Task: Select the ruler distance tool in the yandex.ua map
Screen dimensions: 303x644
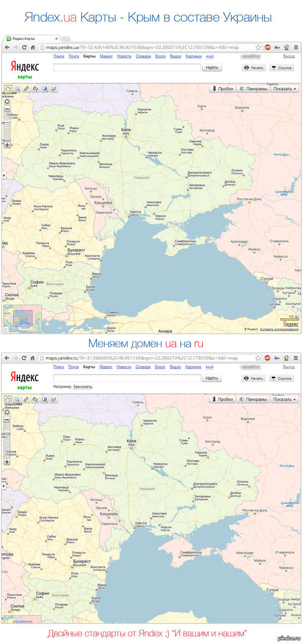Action: (x=26, y=88)
